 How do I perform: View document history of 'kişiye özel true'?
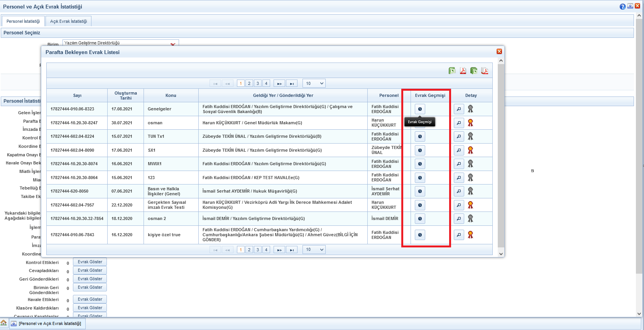coord(420,235)
